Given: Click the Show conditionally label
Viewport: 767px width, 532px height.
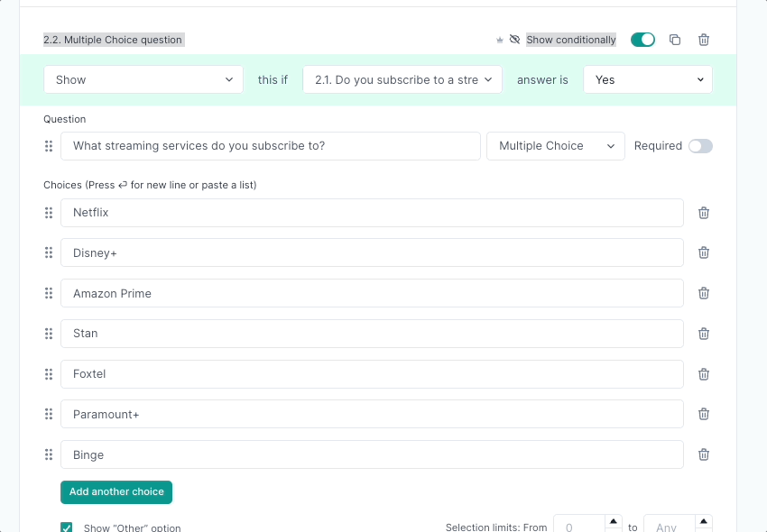Looking at the screenshot, I should coord(571,40).
